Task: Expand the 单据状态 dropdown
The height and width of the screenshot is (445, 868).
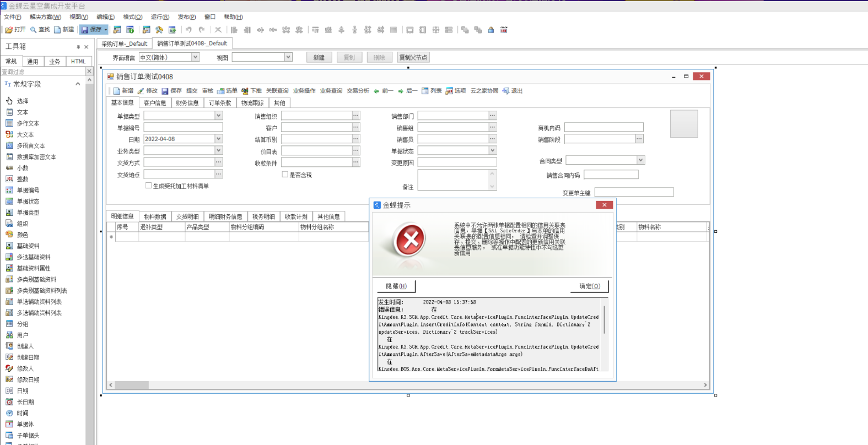Action: pos(493,150)
